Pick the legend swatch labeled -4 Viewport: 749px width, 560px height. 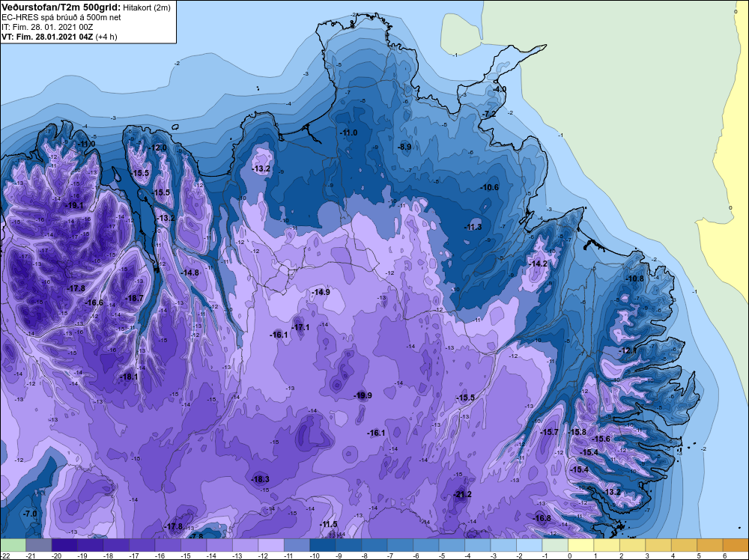(x=478, y=545)
